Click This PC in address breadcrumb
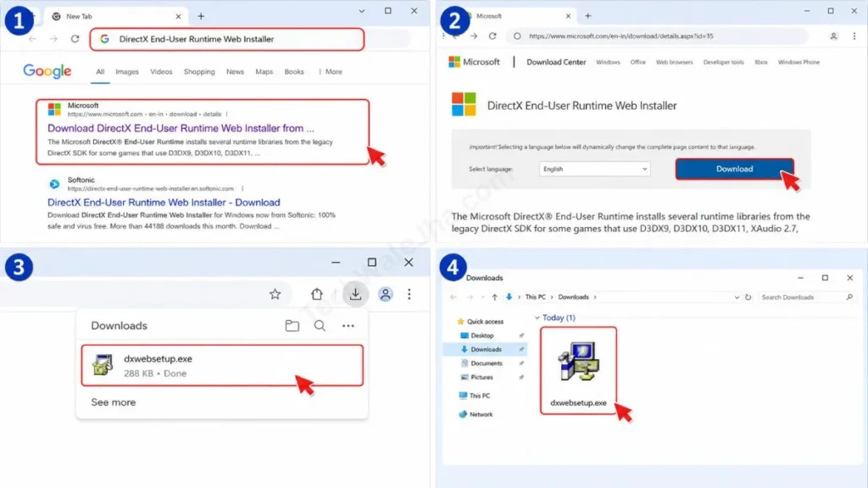Viewport: 868px width, 488px height. 536,297
